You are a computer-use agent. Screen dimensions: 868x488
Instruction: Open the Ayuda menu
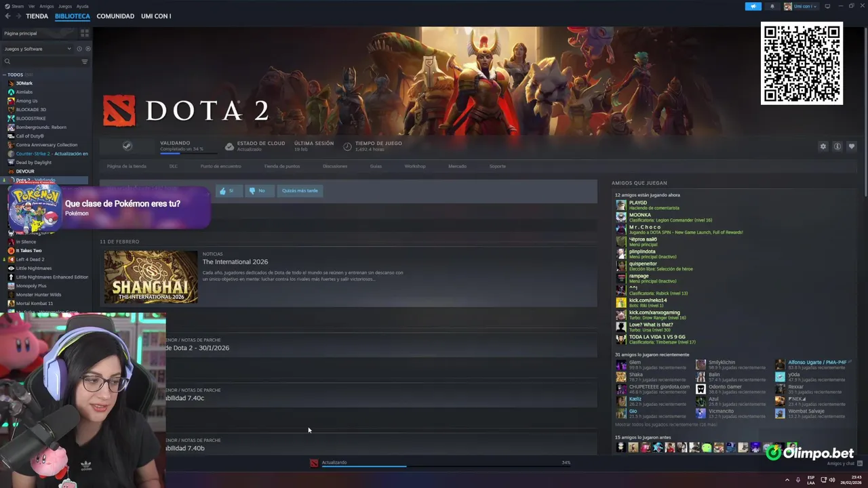[82, 6]
